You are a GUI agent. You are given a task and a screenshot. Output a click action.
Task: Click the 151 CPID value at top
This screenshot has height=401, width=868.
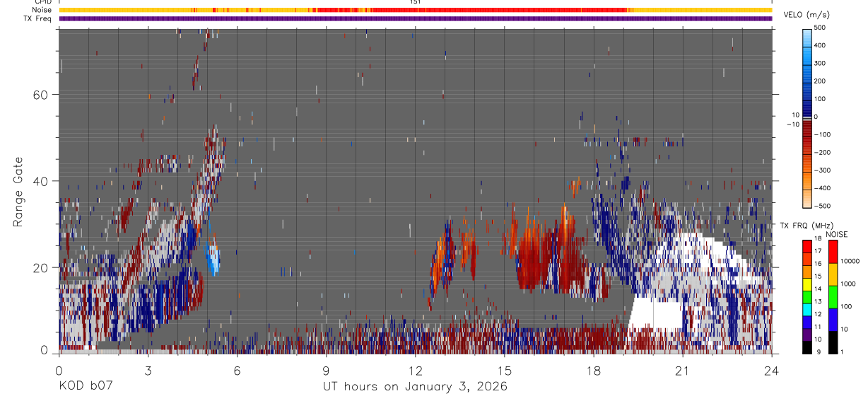tap(415, 2)
